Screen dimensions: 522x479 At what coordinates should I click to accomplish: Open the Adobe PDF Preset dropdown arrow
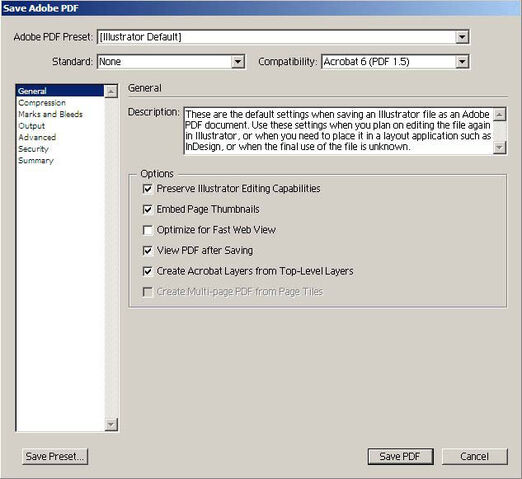tap(462, 37)
